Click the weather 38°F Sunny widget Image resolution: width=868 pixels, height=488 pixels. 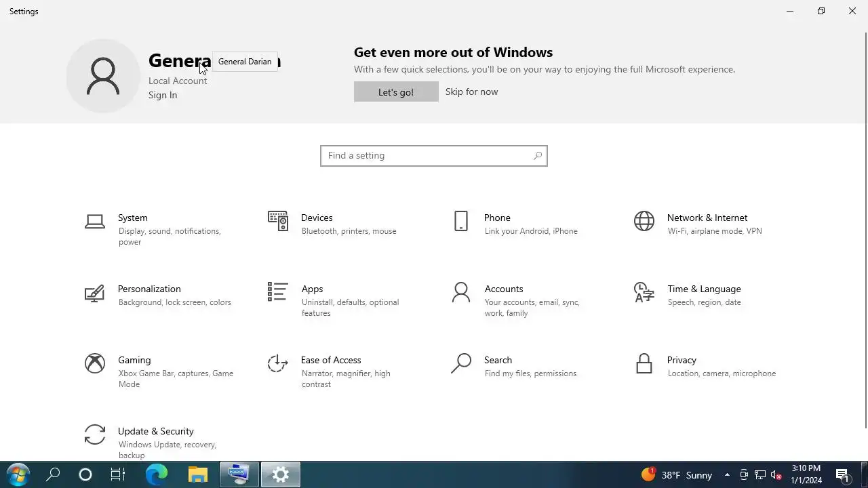(677, 475)
